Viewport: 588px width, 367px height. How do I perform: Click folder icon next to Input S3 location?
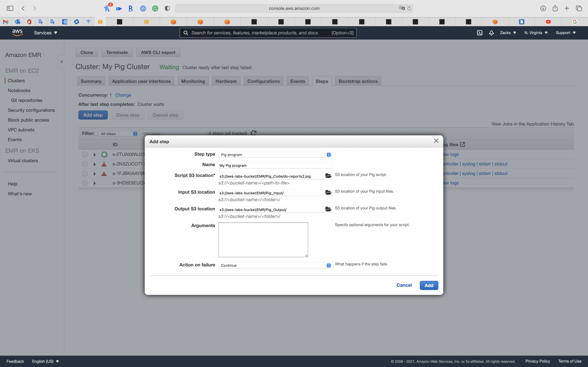click(328, 193)
